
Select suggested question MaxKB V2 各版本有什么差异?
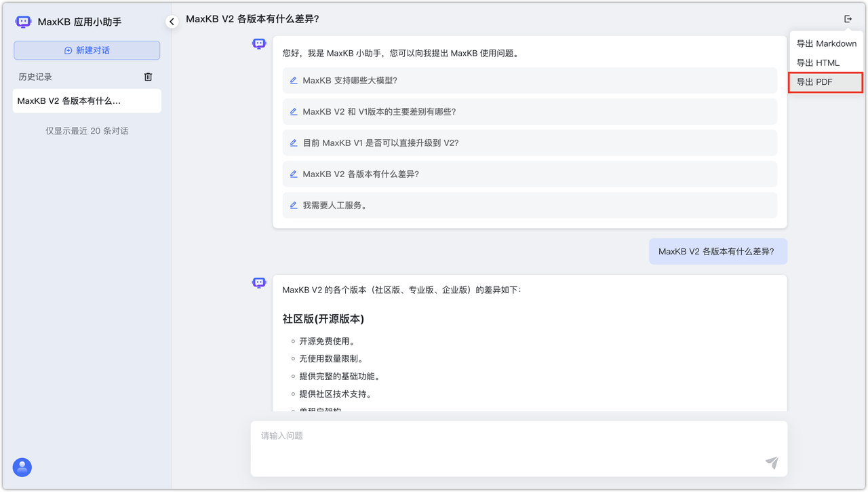pos(530,174)
